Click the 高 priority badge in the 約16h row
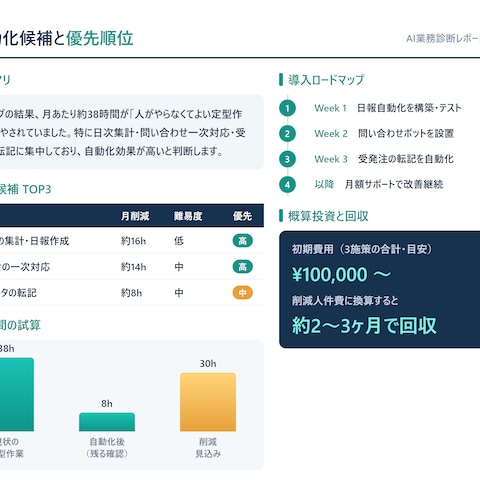The image size is (480, 480). [243, 241]
